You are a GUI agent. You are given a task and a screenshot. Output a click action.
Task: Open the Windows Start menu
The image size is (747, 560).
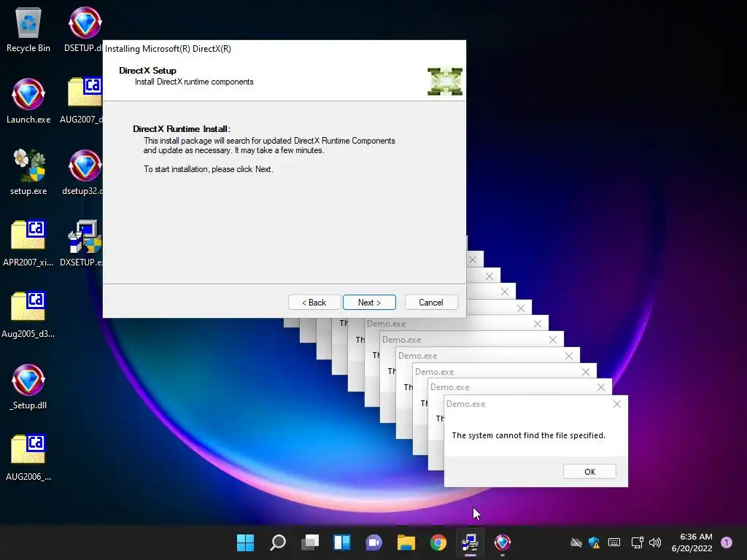click(246, 542)
